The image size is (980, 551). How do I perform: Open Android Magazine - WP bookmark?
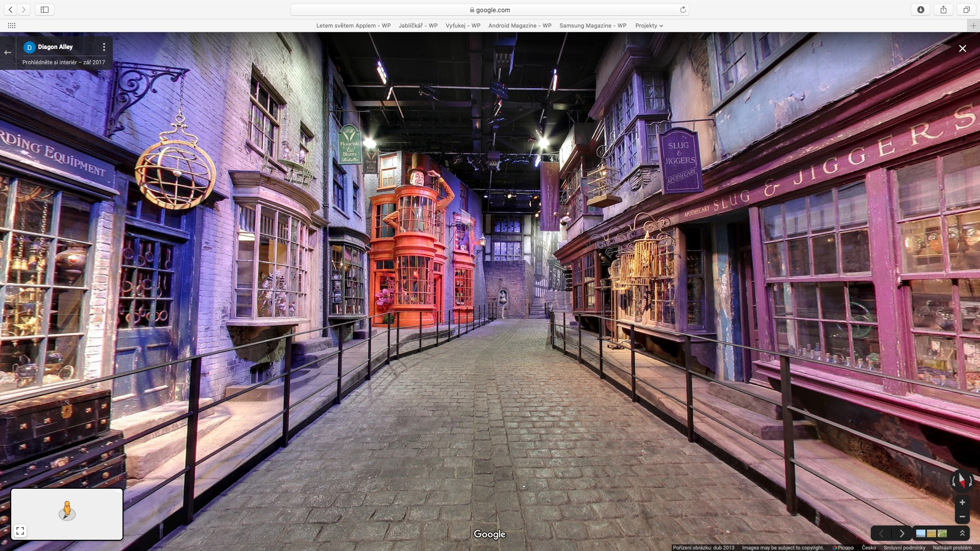click(x=520, y=26)
